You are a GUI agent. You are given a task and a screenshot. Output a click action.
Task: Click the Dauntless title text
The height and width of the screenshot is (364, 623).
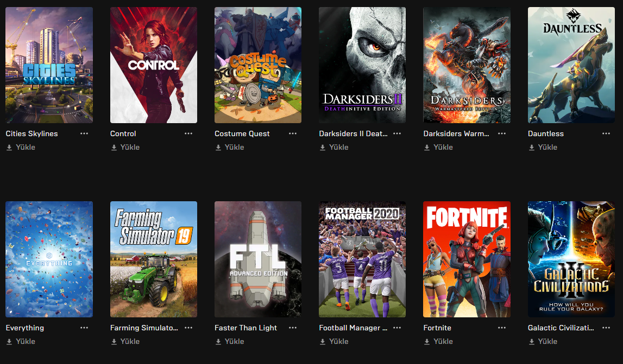coord(545,134)
